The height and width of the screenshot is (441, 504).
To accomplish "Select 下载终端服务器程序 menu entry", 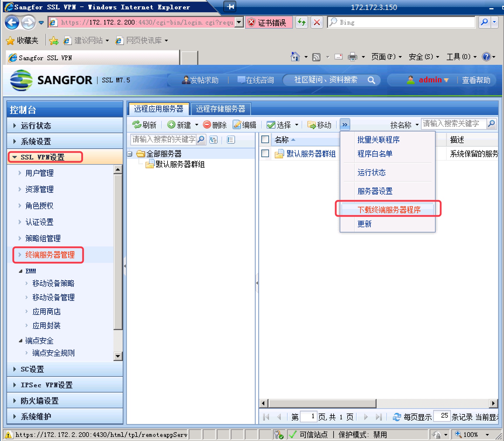I will [388, 210].
